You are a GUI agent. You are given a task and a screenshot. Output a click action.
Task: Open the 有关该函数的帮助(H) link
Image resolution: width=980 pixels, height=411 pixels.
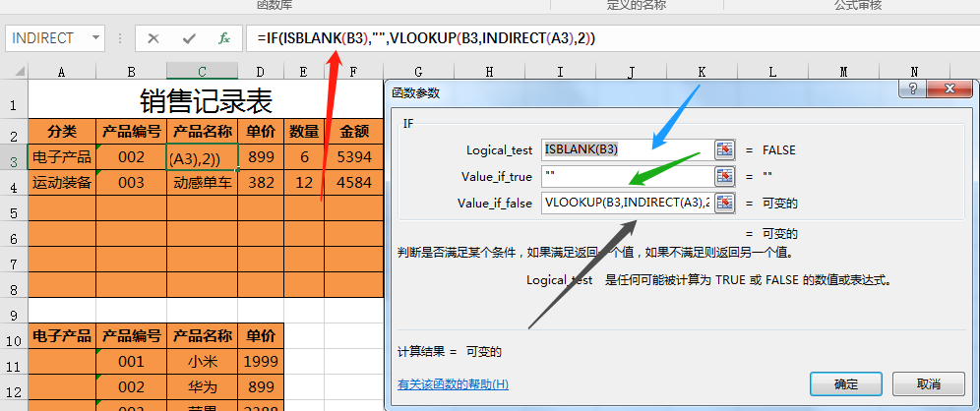pos(454,384)
